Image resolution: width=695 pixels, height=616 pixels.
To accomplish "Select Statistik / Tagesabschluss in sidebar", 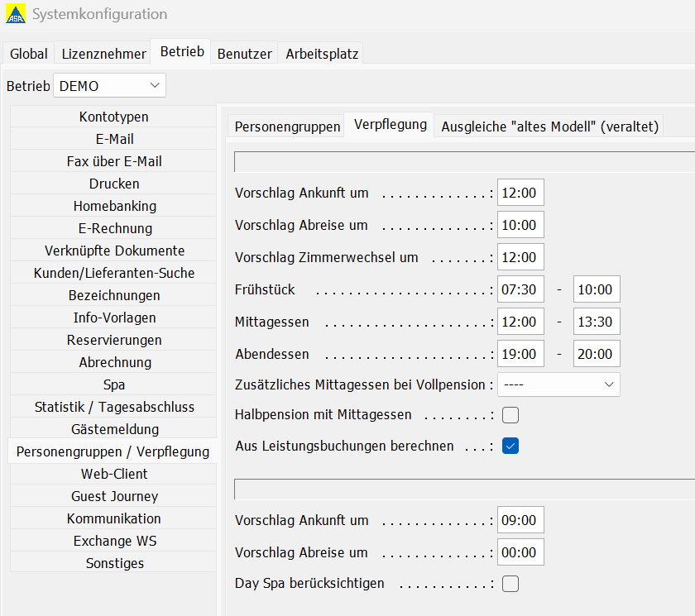I will click(113, 407).
